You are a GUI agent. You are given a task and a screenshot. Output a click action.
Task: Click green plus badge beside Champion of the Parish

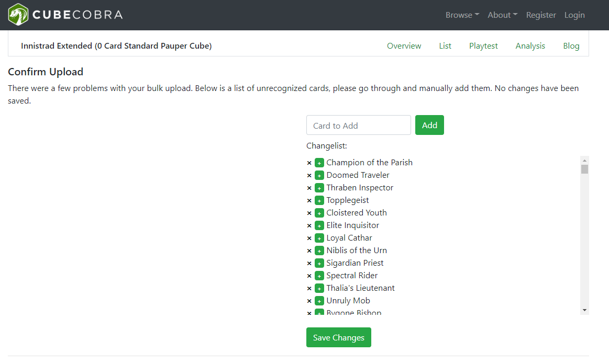click(319, 163)
